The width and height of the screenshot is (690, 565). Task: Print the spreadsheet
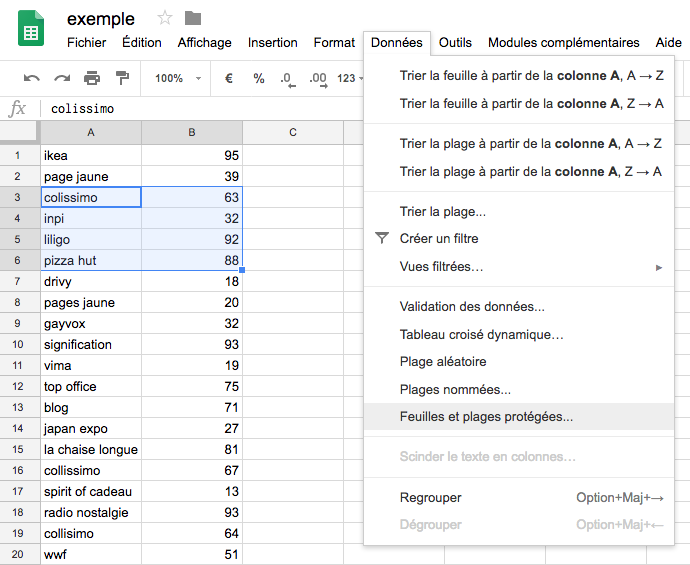click(x=92, y=78)
